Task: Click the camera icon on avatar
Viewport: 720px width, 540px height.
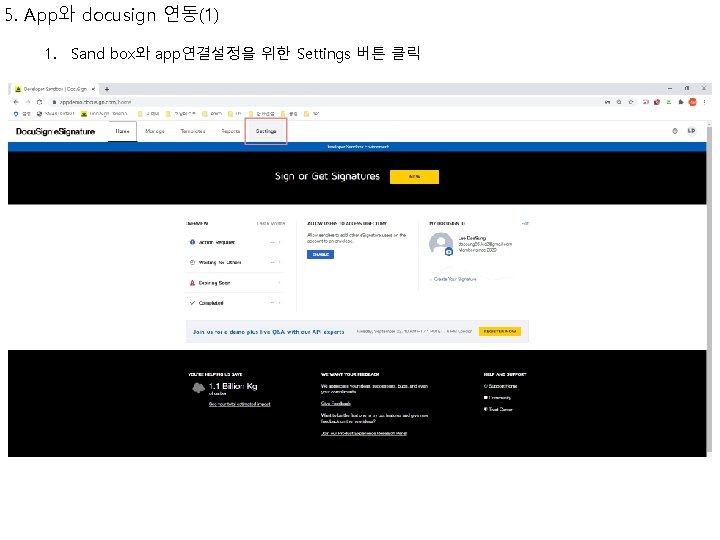Action: 449,252
